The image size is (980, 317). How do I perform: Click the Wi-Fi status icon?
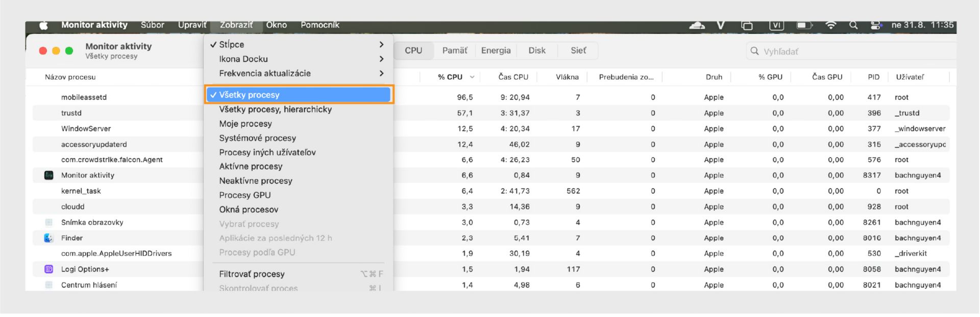[x=831, y=25]
